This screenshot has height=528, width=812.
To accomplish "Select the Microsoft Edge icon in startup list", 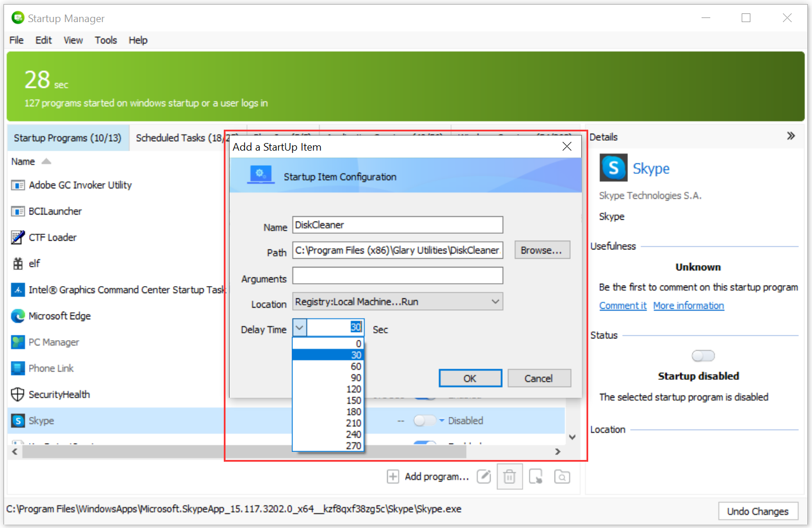I will (18, 316).
